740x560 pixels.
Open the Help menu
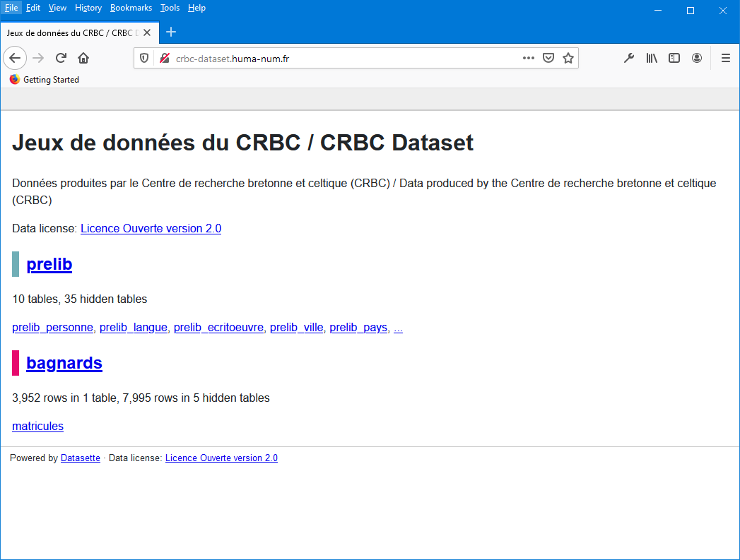click(196, 8)
